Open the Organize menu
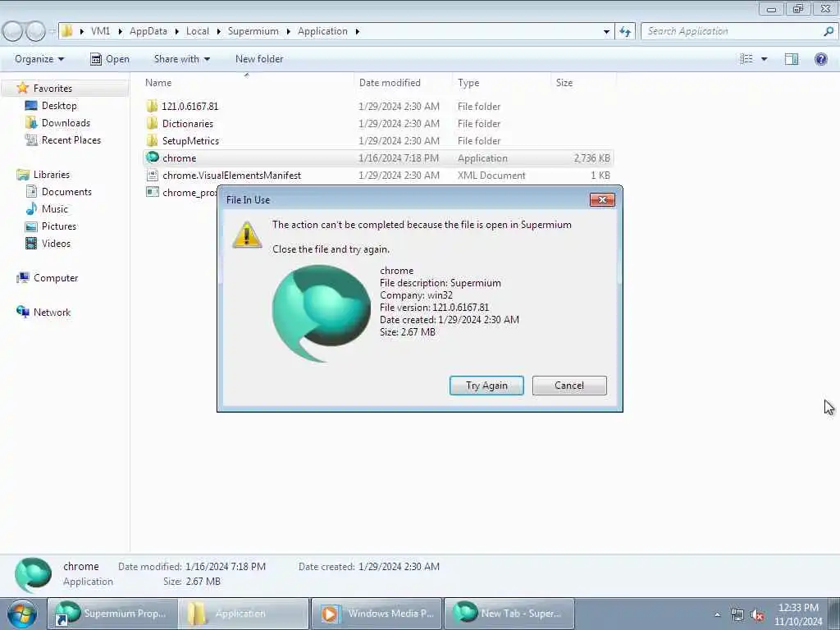The image size is (840, 630). tap(39, 59)
